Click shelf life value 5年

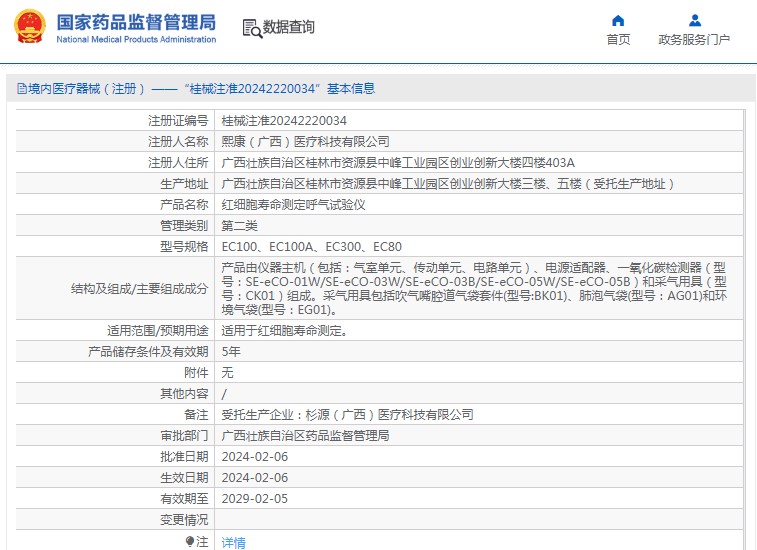[x=231, y=352]
